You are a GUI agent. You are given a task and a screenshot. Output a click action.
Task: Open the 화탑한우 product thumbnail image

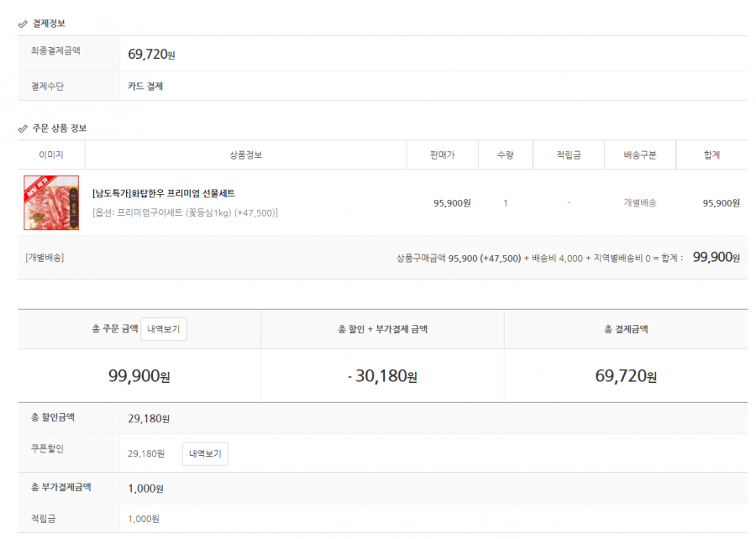51,202
